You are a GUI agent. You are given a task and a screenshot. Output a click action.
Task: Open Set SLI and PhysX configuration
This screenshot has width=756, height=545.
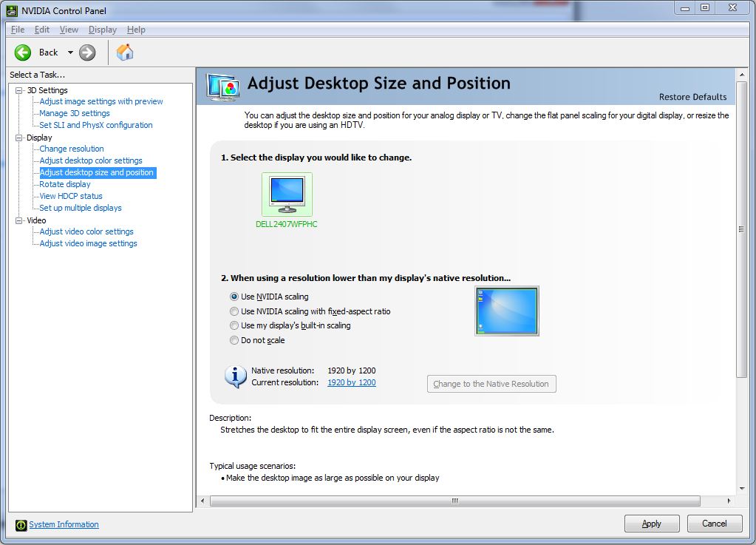point(96,125)
